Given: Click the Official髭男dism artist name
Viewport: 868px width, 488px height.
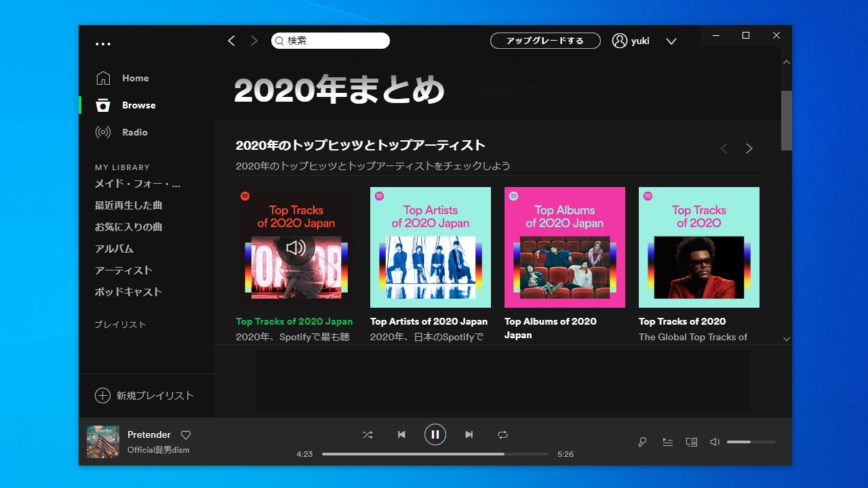Looking at the screenshot, I should (159, 450).
